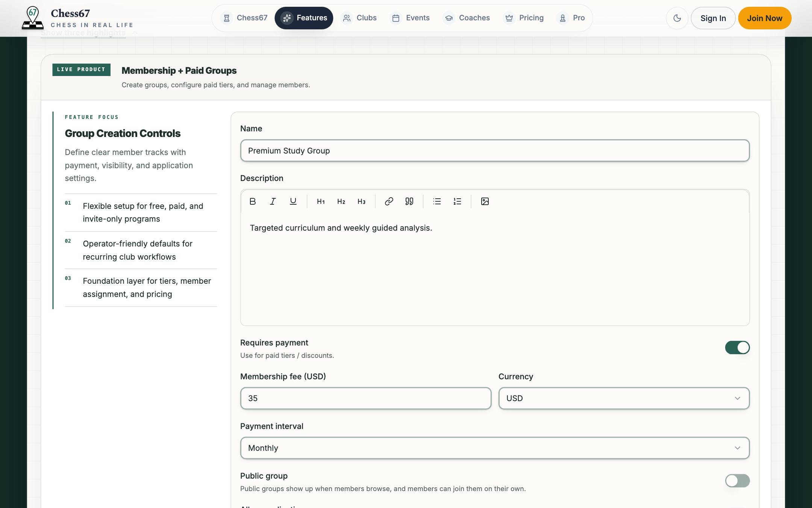Insert a link in the description
Screen dimensions: 812x508
389,201
